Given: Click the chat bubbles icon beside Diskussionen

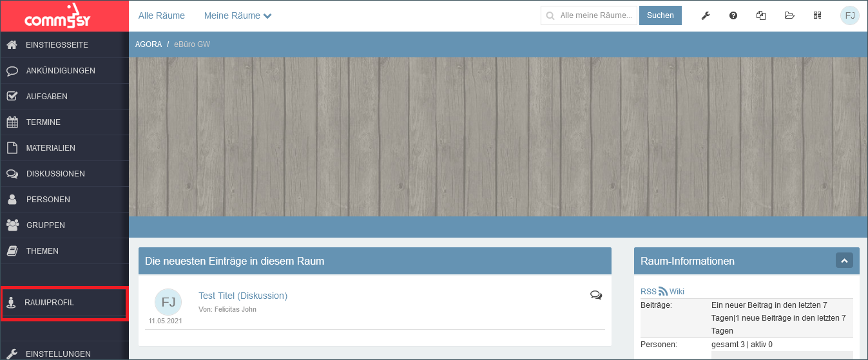Looking at the screenshot, I should pos(12,174).
